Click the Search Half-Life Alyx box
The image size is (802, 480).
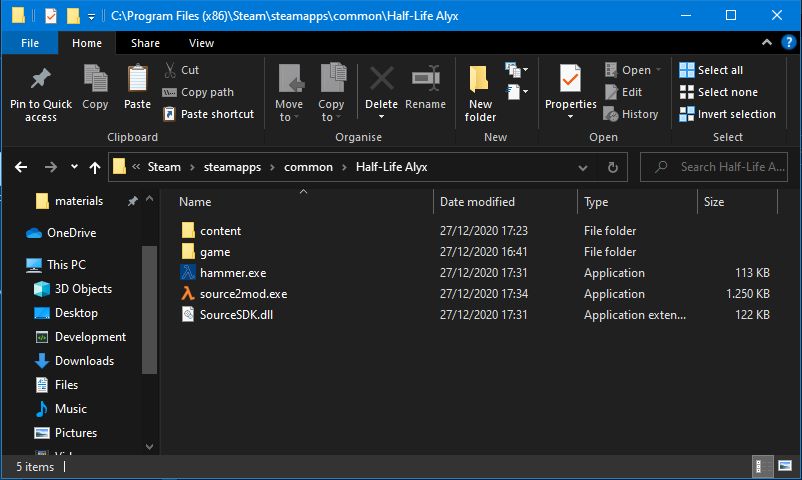pos(714,167)
